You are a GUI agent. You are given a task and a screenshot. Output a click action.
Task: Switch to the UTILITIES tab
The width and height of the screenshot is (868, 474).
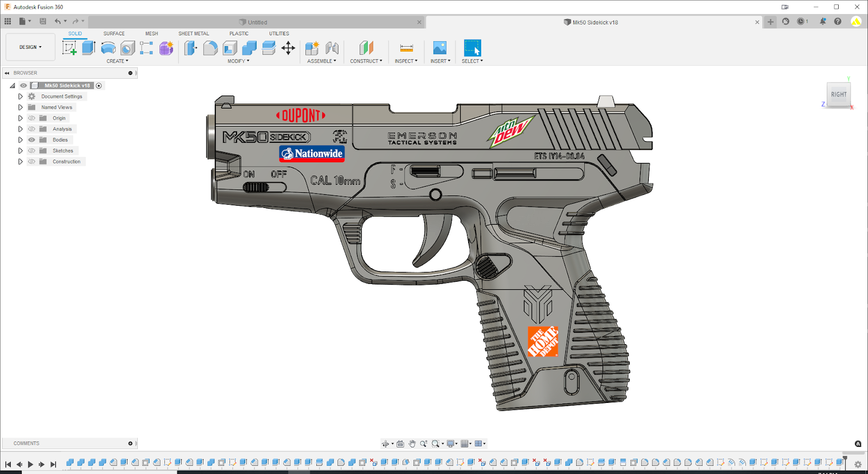click(x=279, y=34)
